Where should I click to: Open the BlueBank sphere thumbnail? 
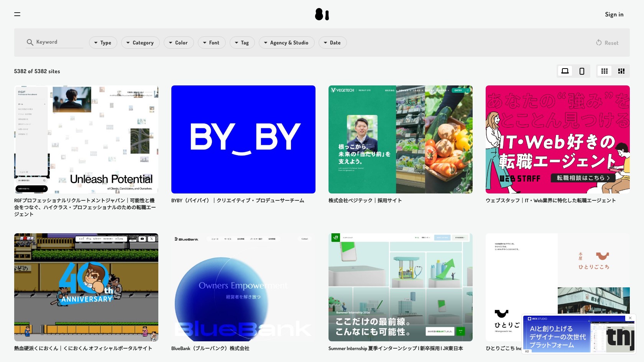[243, 287]
